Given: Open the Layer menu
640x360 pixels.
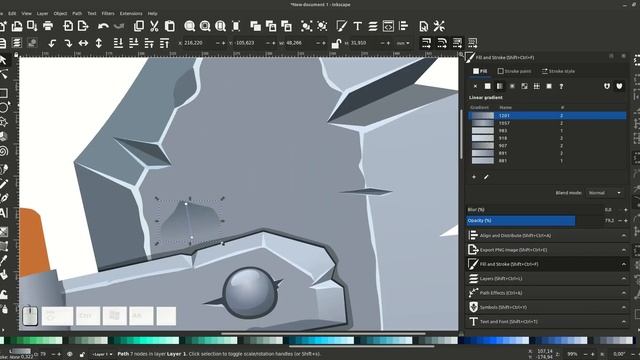Looking at the screenshot, I should (42, 13).
